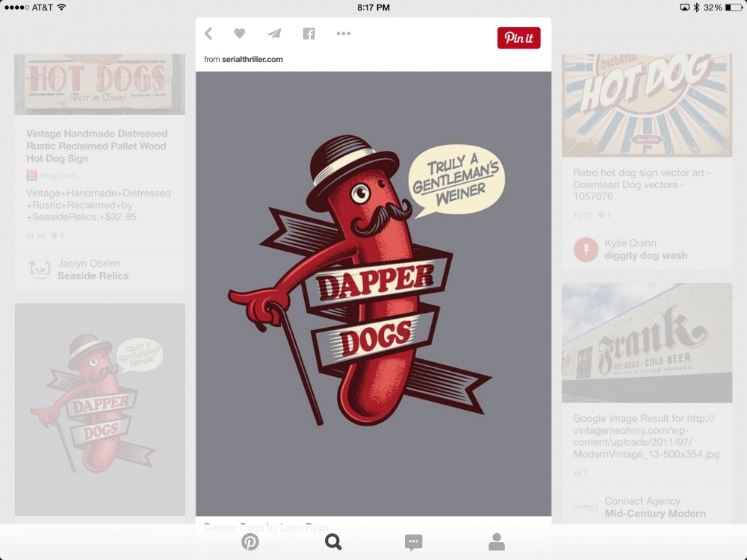Open the Pinterest home tab
This screenshot has width=747, height=560.
(250, 542)
